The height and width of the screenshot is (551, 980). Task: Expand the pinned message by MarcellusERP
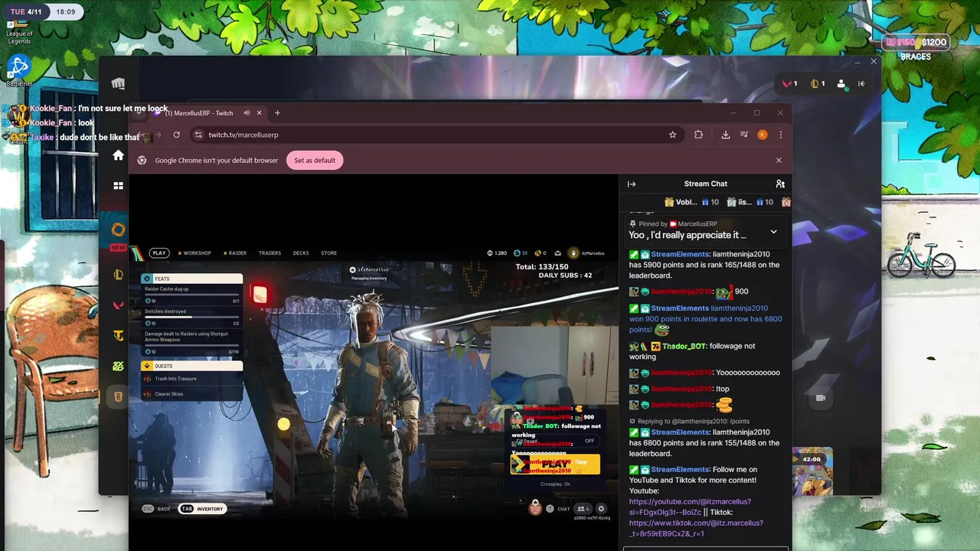point(773,231)
